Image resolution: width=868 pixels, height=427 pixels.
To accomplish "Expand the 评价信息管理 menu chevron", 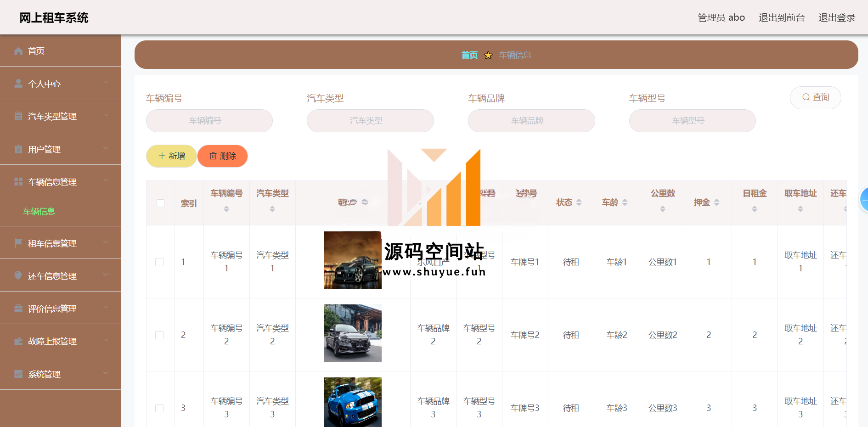I will coord(106,307).
